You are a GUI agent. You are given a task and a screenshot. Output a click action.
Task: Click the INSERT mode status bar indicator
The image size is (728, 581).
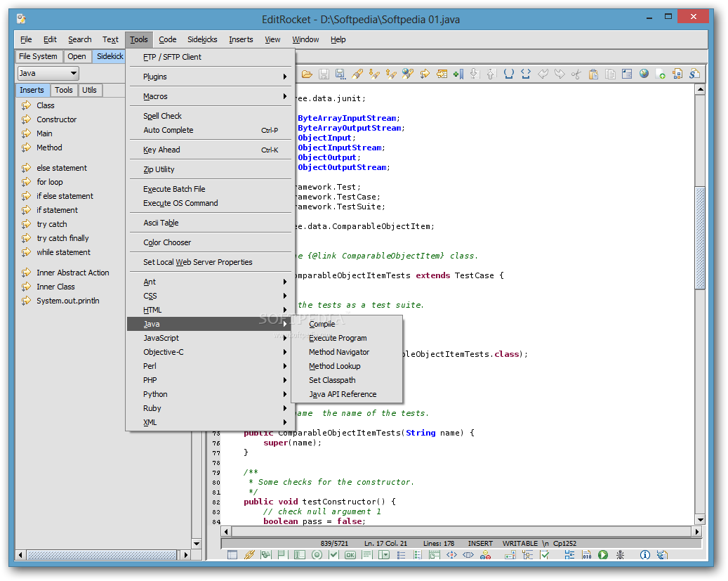click(480, 543)
